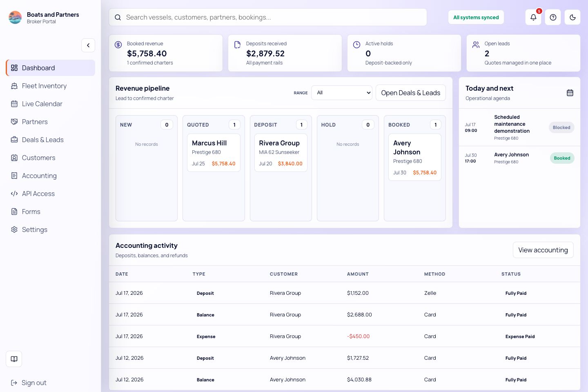This screenshot has width=588, height=392.
Task: Click the Partners handshake icon
Action: click(14, 122)
